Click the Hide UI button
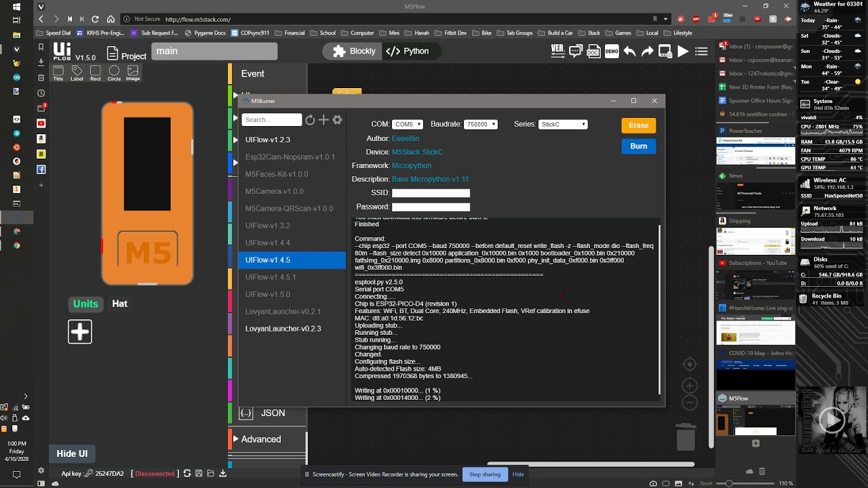Screen dimensions: 868x488 point(72,454)
